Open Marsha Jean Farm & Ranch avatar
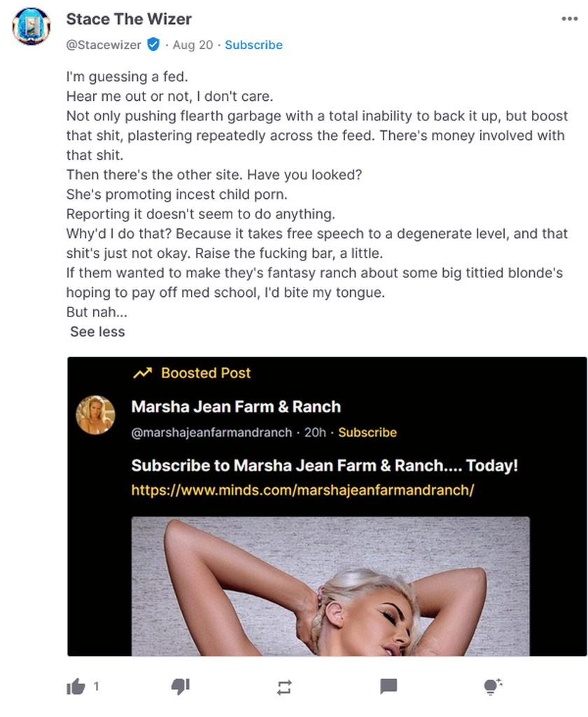Viewport: 588px width, 717px height. 95,414
